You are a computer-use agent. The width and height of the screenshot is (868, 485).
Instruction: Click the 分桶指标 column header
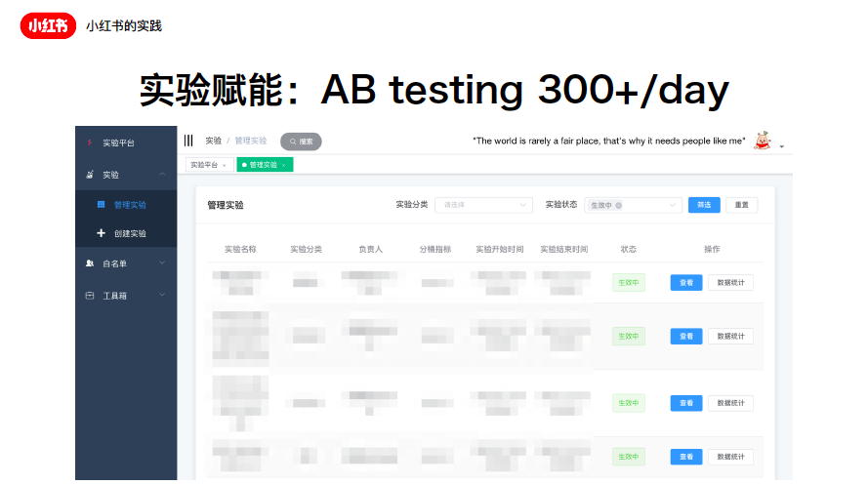click(x=435, y=250)
